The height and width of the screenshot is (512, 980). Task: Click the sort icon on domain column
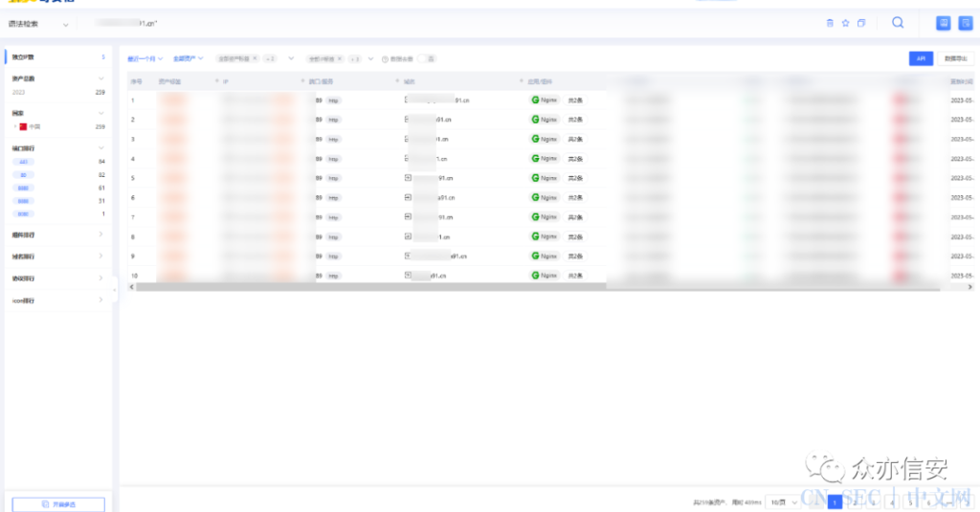tap(397, 81)
